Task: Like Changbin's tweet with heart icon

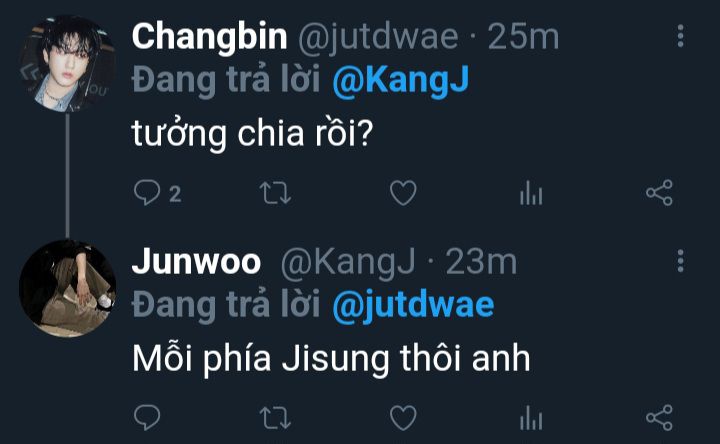Action: 403,192
